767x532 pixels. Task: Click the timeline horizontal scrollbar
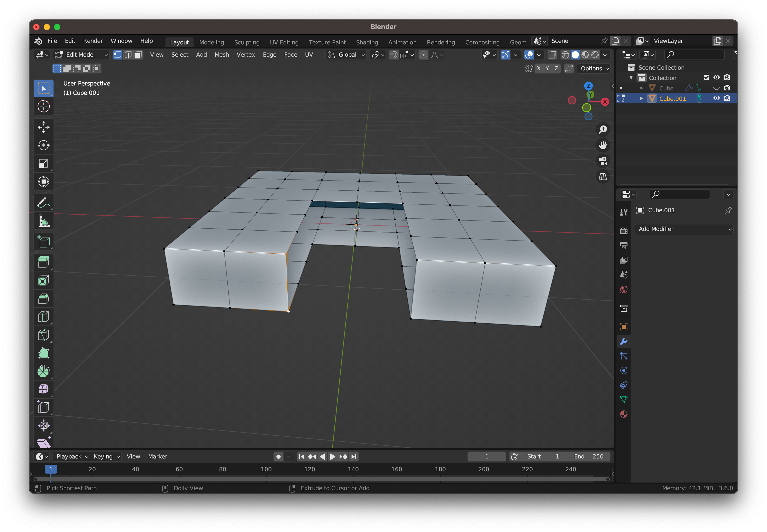pos(322,479)
